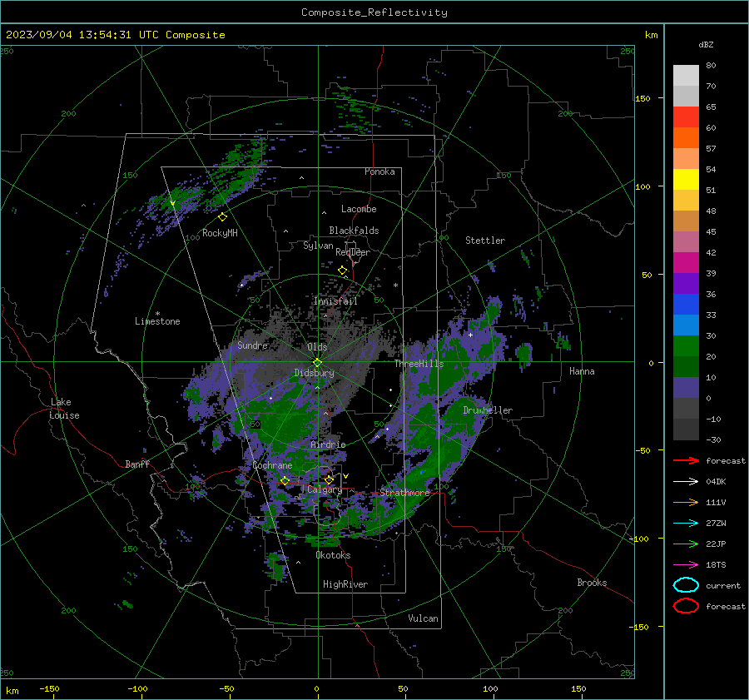Click the cyan current ellipse icon

coord(686,585)
